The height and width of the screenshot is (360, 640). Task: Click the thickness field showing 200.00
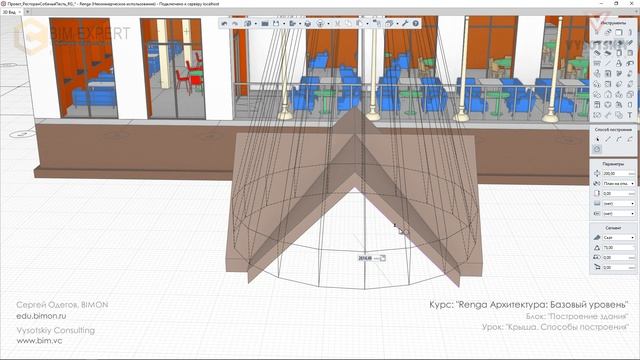[619, 173]
